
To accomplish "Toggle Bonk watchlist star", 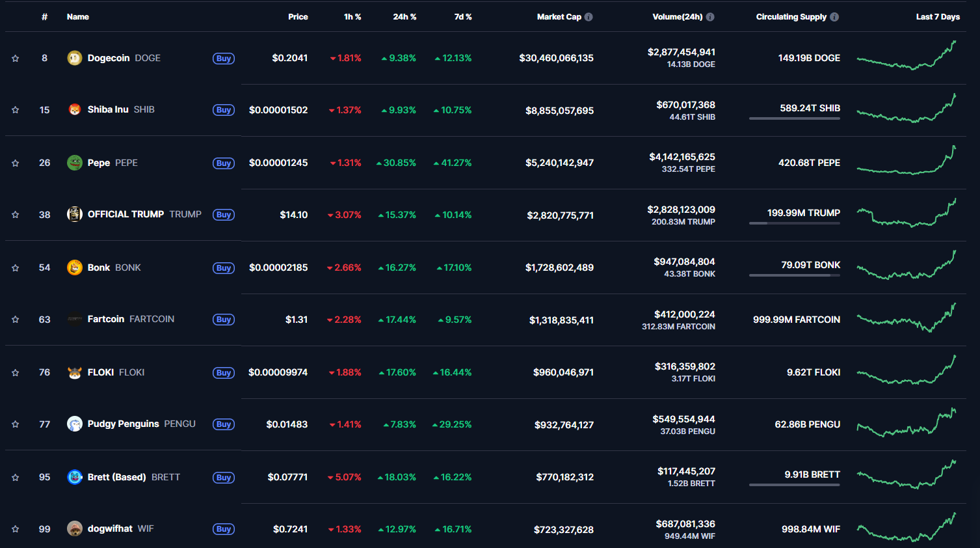I will tap(15, 268).
